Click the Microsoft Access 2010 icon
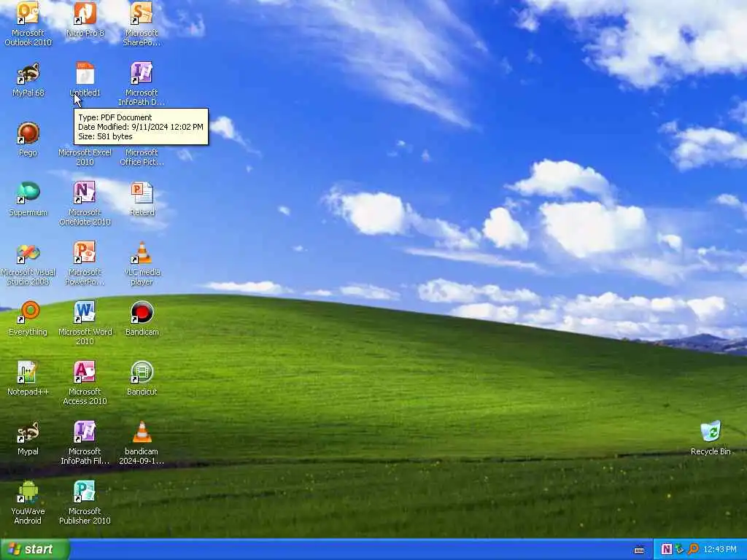This screenshot has height=560, width=747. 85,373
